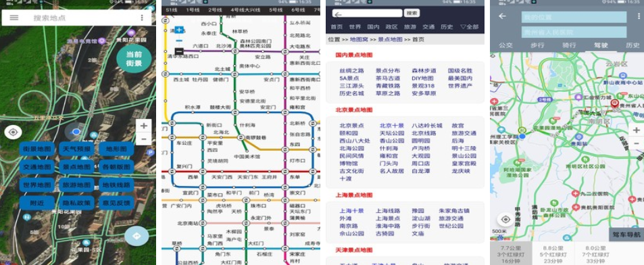Zoom out with satellite map minus button

(143, 139)
